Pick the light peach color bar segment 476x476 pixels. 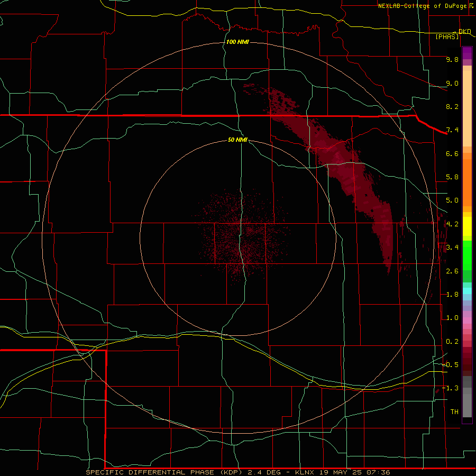click(x=467, y=108)
